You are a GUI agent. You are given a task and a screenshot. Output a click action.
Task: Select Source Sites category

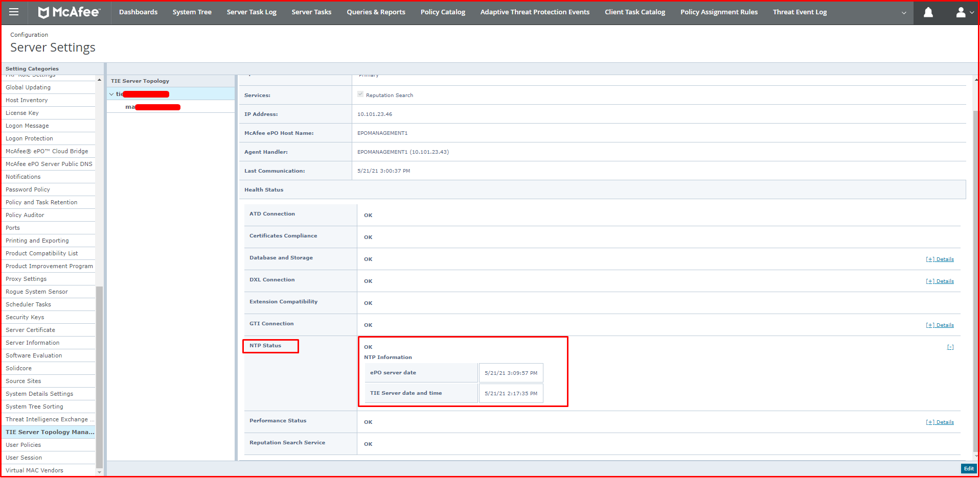coord(48,381)
